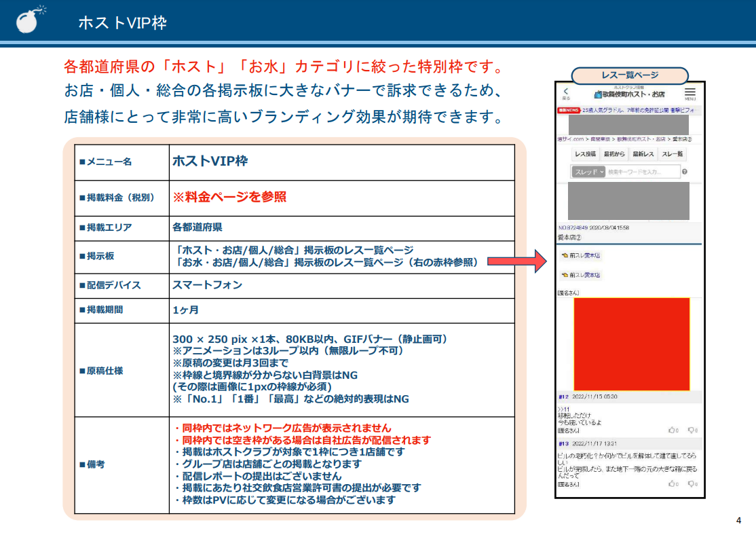Click the ■配信デバイス row label
Screen dimensions: 756x535
pos(109,285)
